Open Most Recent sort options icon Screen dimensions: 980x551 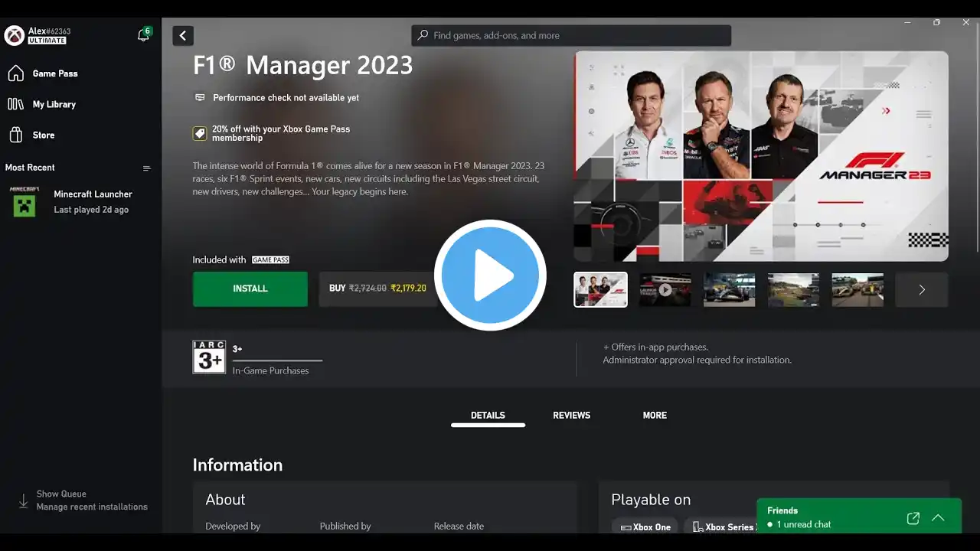point(147,168)
